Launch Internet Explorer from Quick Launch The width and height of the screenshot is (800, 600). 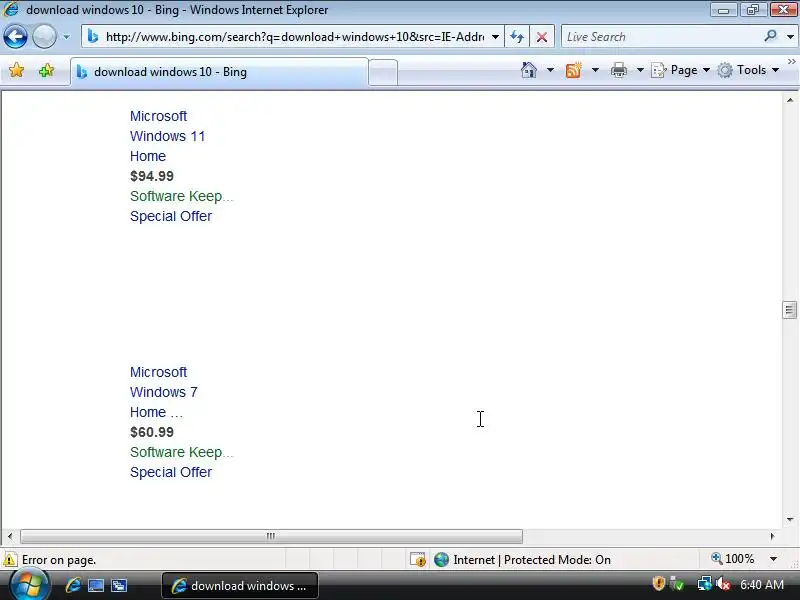coord(72,585)
